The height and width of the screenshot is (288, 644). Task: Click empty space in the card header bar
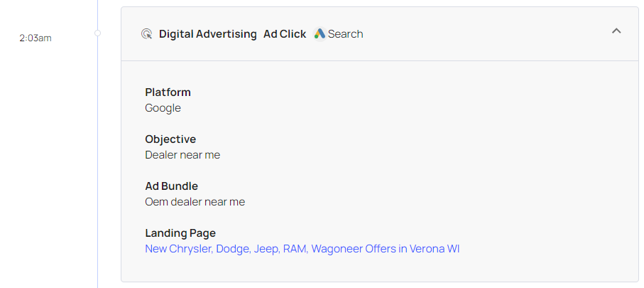[483, 34]
